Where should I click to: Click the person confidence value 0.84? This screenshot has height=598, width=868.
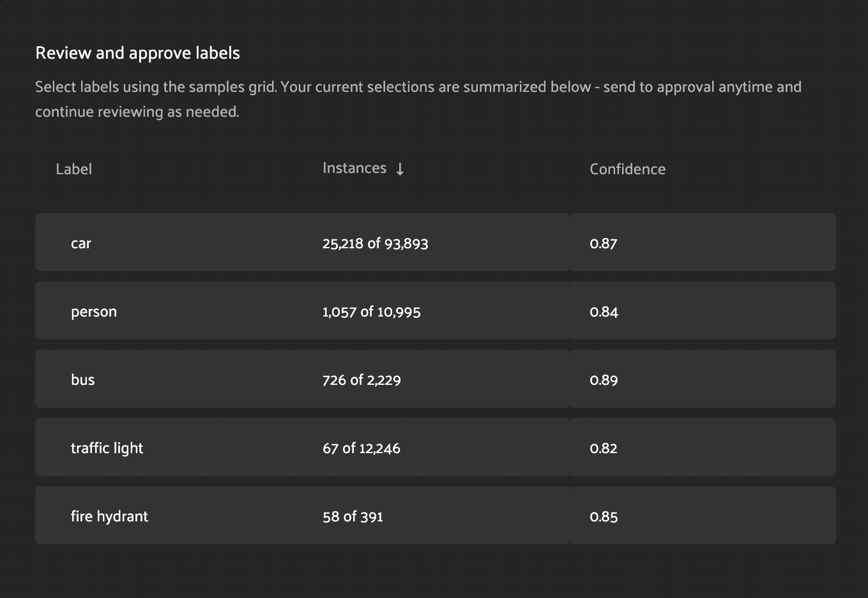604,311
